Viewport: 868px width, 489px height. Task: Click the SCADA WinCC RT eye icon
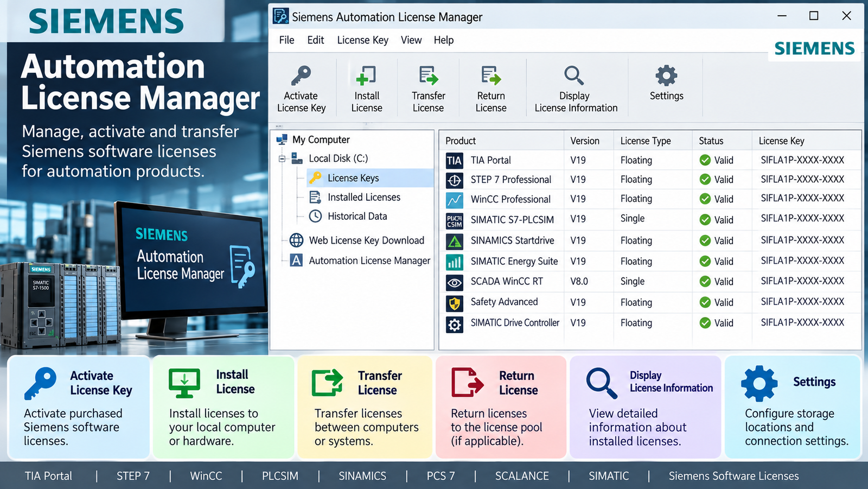[454, 282]
